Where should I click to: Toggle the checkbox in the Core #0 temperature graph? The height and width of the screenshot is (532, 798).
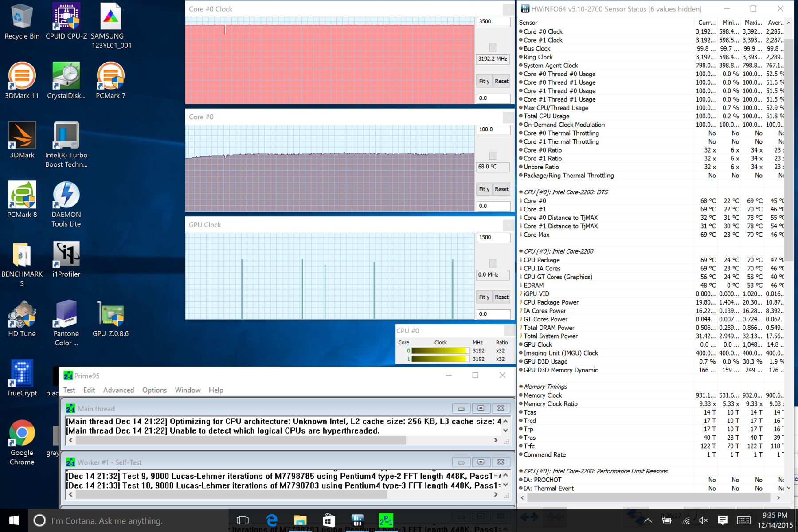click(x=493, y=156)
